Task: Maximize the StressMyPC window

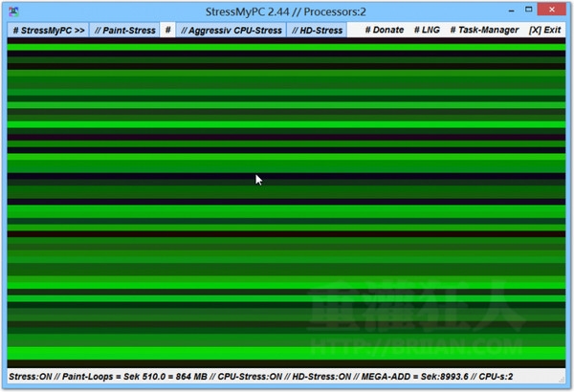Action: [x=528, y=10]
